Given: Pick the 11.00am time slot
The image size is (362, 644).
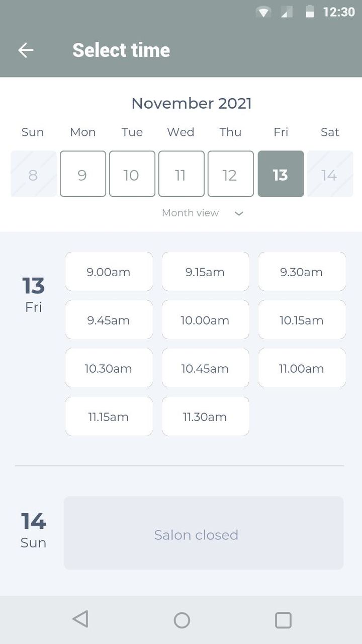Looking at the screenshot, I should 302,368.
